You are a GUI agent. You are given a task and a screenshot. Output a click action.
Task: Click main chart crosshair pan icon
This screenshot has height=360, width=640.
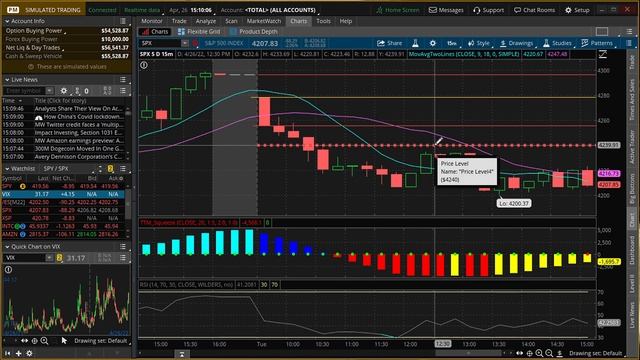(529, 353)
